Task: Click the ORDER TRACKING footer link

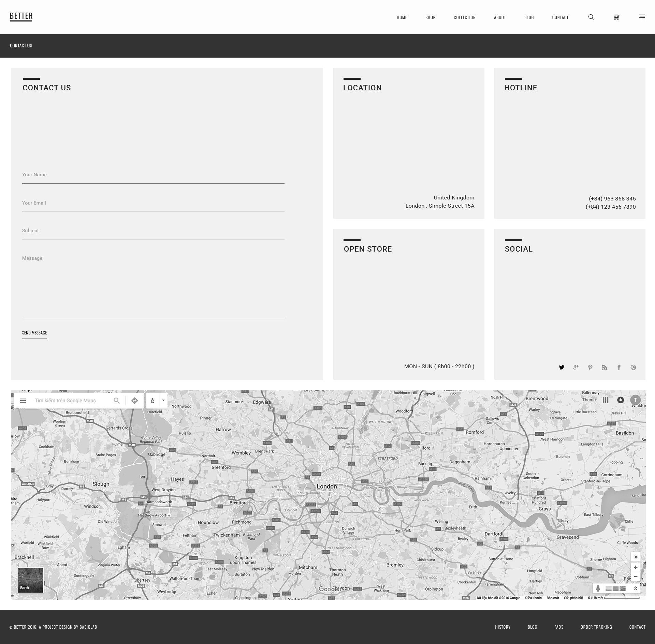Action: click(x=596, y=627)
